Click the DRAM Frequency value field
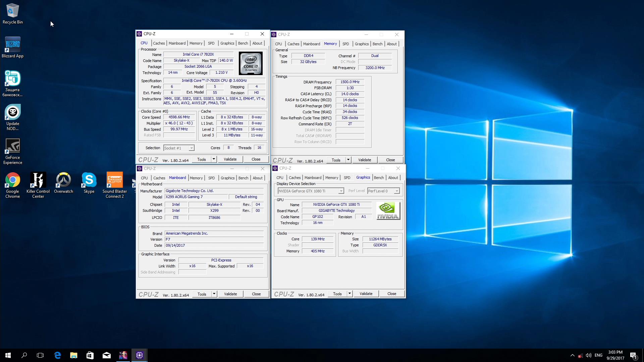The height and width of the screenshot is (362, 644). coord(350,82)
